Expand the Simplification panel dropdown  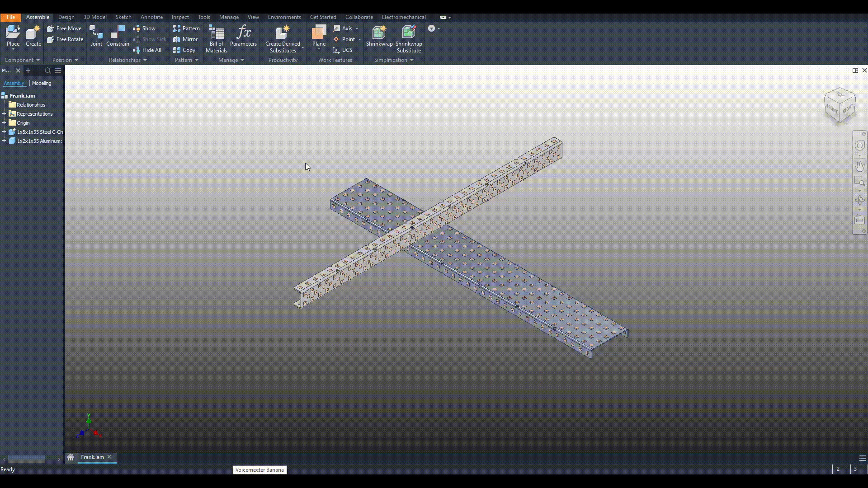click(412, 60)
